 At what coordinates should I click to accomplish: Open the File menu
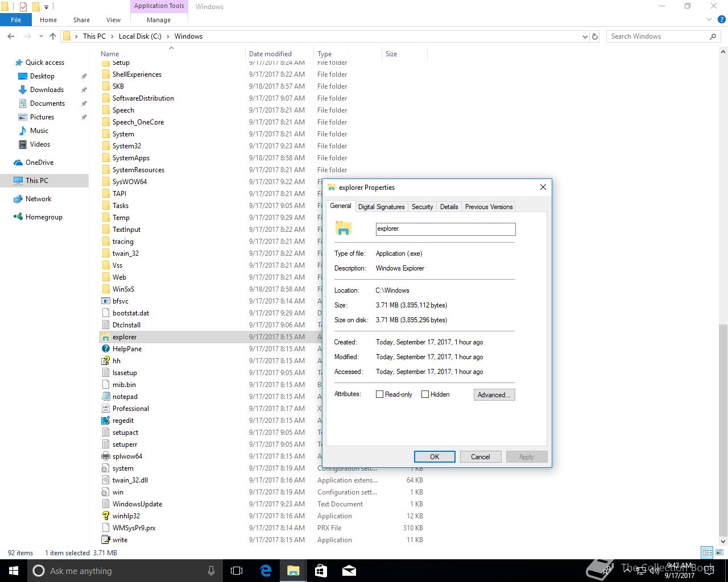(16, 20)
